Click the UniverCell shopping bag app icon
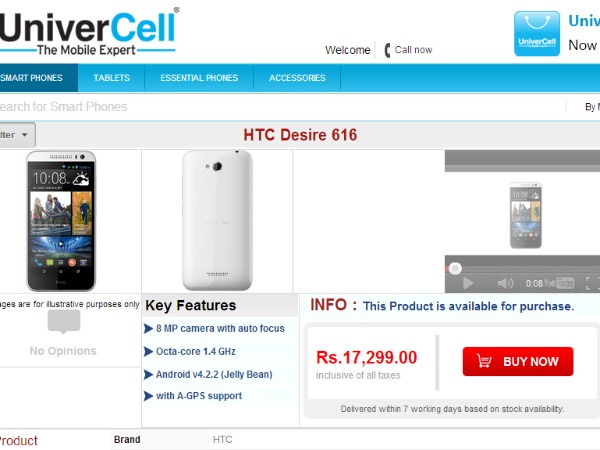 (x=536, y=34)
